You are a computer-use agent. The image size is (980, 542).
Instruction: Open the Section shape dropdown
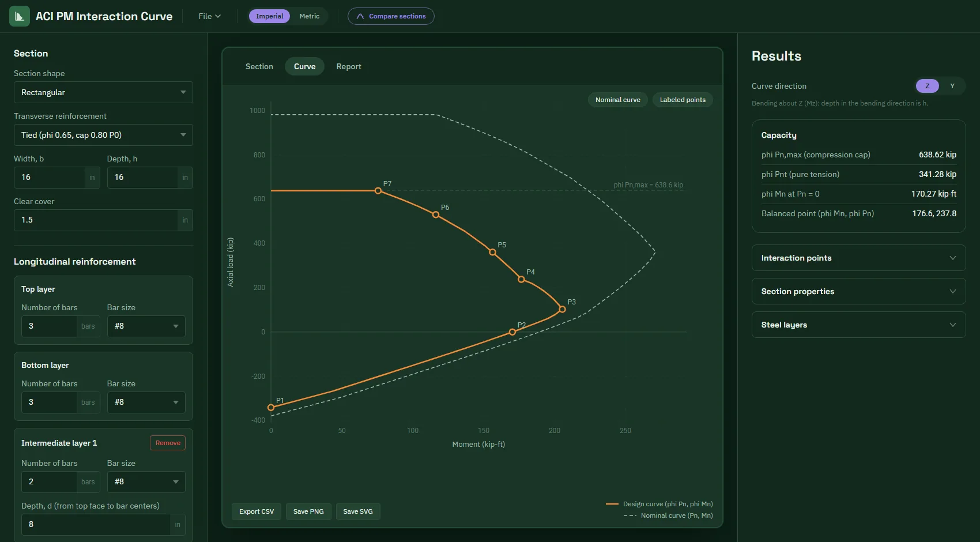point(103,92)
